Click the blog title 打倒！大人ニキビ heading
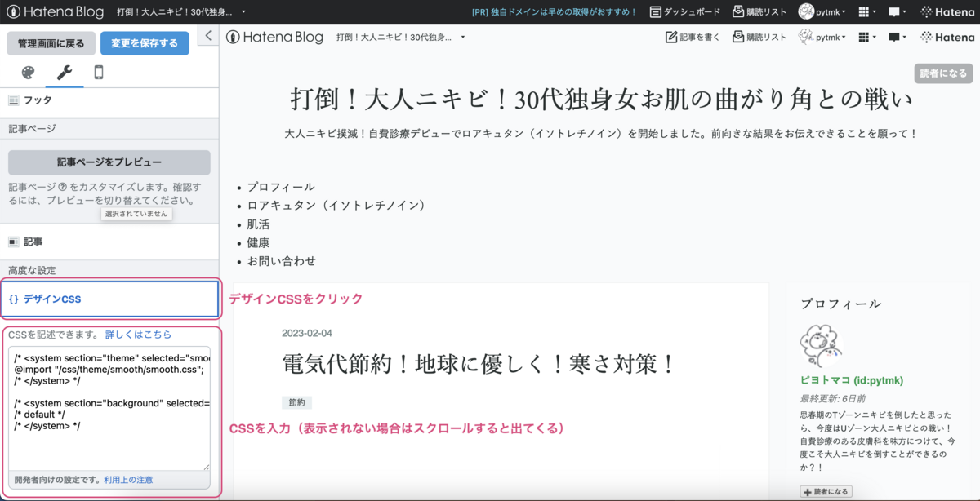The width and height of the screenshot is (980, 501). (x=601, y=100)
